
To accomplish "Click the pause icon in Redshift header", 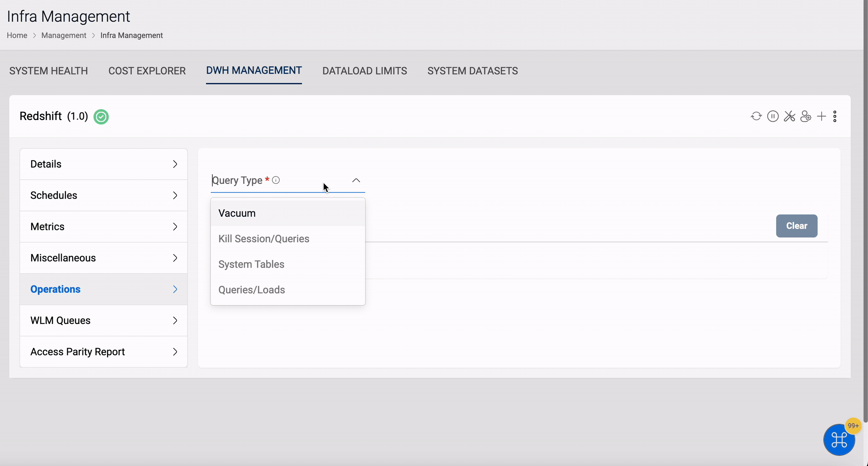I will [773, 116].
